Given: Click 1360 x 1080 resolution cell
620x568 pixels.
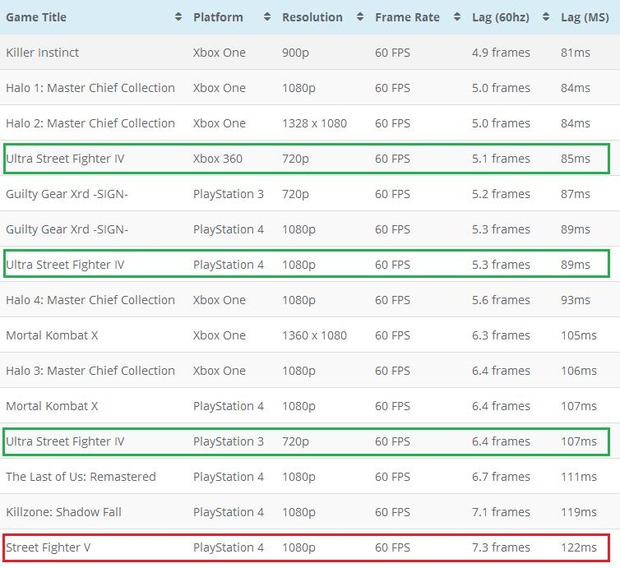Looking at the screenshot, I should 314,335.
